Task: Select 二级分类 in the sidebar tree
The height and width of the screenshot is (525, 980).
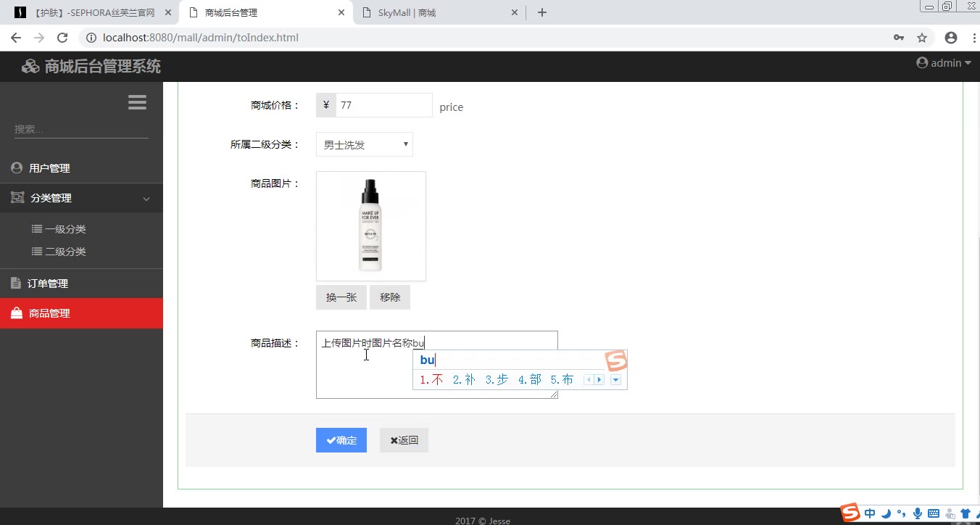Action: coord(59,252)
